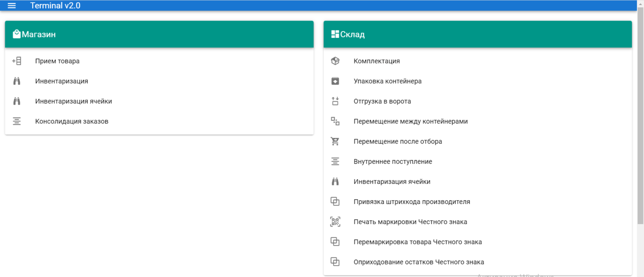Select the barcode icon beside Привязка штрихкода производителя
The width and height of the screenshot is (644, 277).
[335, 201]
